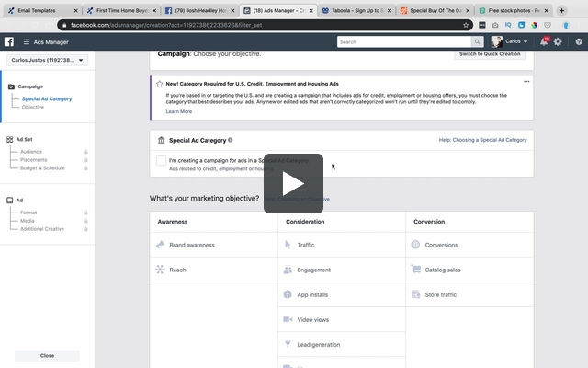The image size is (588, 368).
Task: Select Additional Creative in sidebar
Action: coord(42,229)
